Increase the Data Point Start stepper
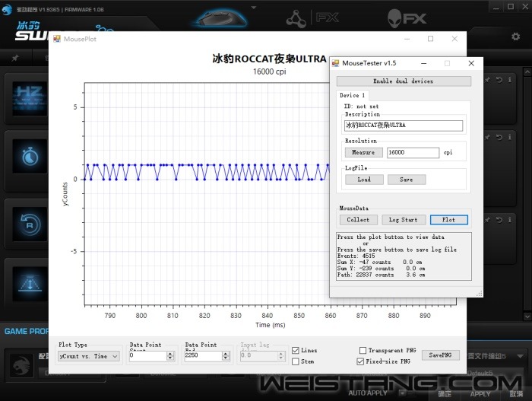The height and width of the screenshot is (401, 532). tap(170, 354)
